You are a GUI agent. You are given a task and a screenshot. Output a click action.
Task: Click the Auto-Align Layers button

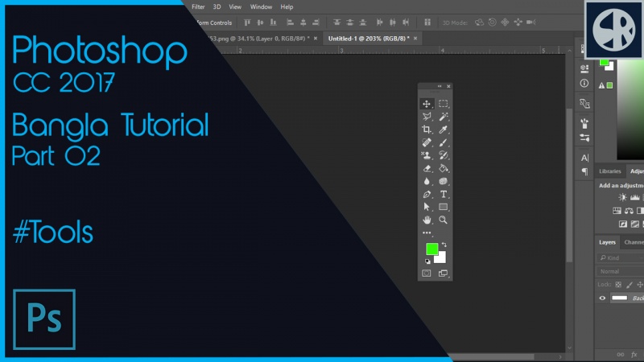tap(427, 23)
